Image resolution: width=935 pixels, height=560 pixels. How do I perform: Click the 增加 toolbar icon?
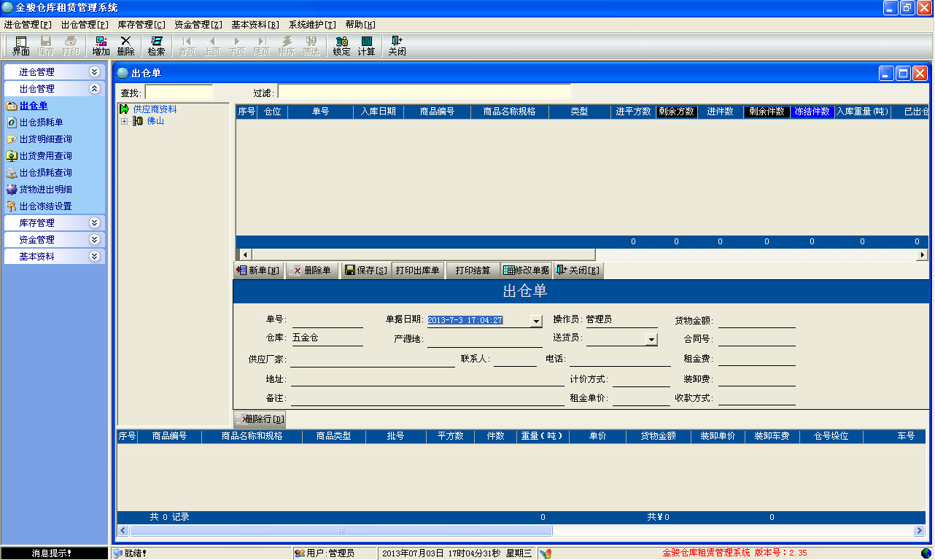[101, 46]
